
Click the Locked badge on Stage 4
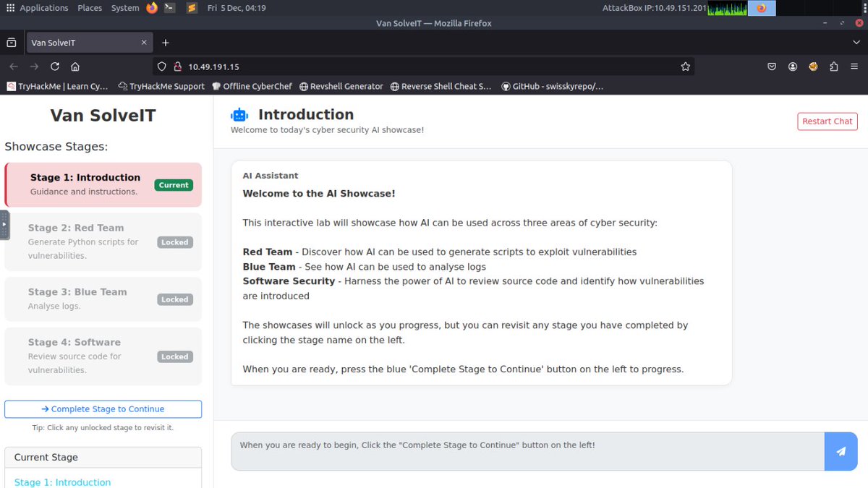coord(175,356)
